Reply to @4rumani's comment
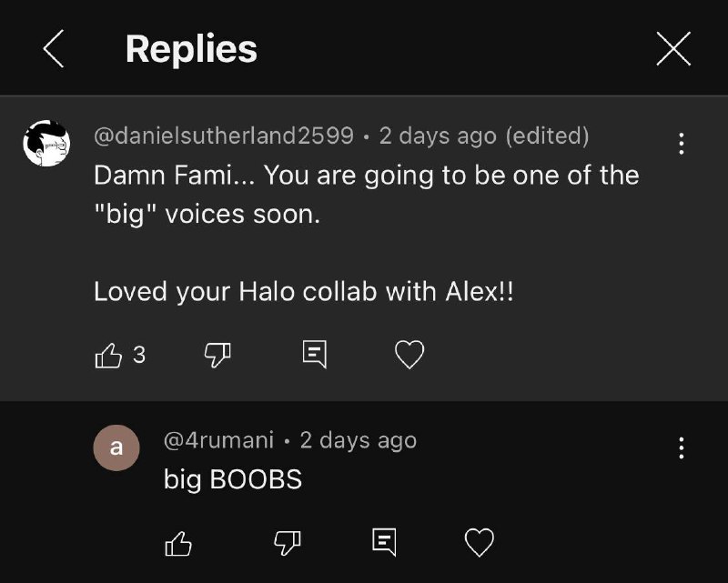This screenshot has width=728, height=583. pos(384,543)
